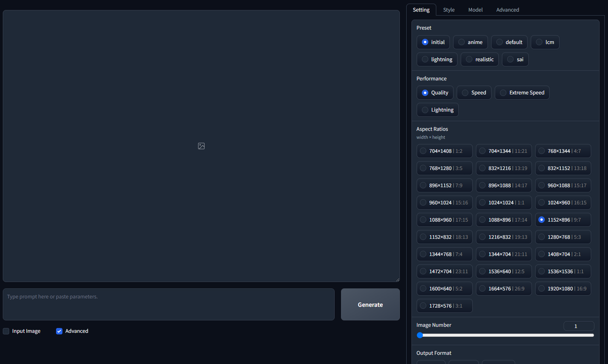Select square 1024×1024 1:1 ratio
608x364 pixels.
(x=504, y=203)
